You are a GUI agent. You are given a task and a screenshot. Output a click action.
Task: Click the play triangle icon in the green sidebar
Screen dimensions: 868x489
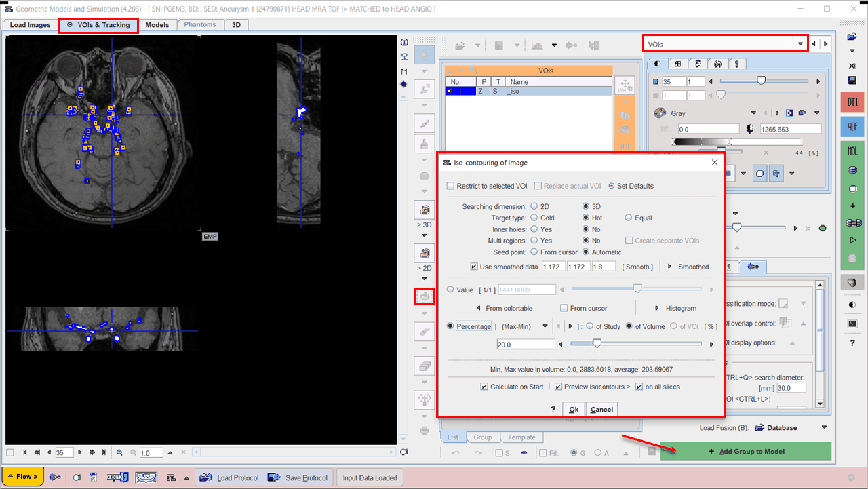(852, 240)
